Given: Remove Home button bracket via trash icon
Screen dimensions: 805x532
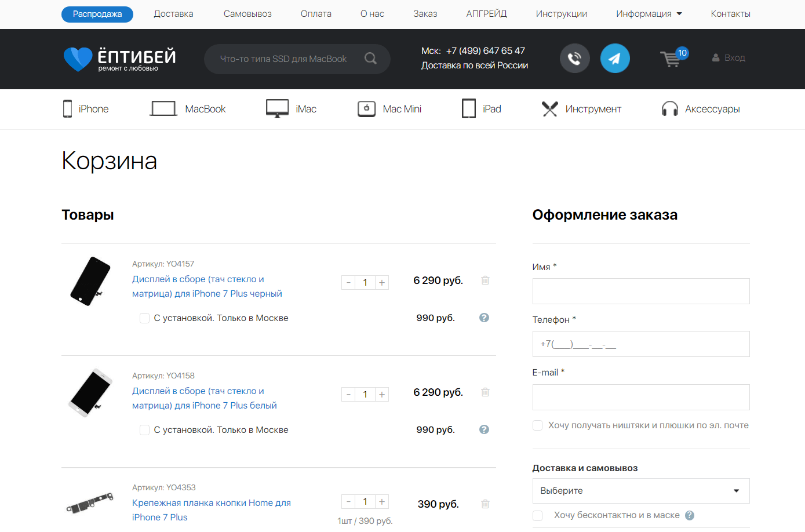Looking at the screenshot, I should click(x=485, y=504).
